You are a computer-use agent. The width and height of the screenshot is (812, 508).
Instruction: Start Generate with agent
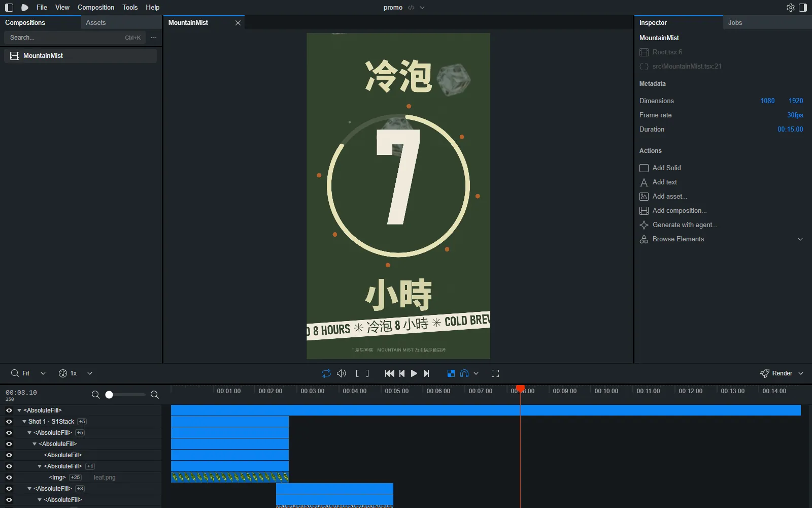click(x=679, y=225)
